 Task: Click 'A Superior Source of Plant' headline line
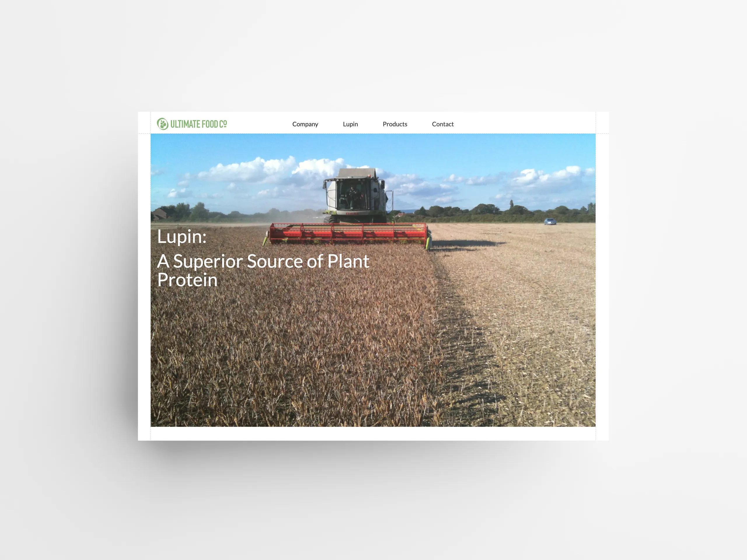pos(263,261)
